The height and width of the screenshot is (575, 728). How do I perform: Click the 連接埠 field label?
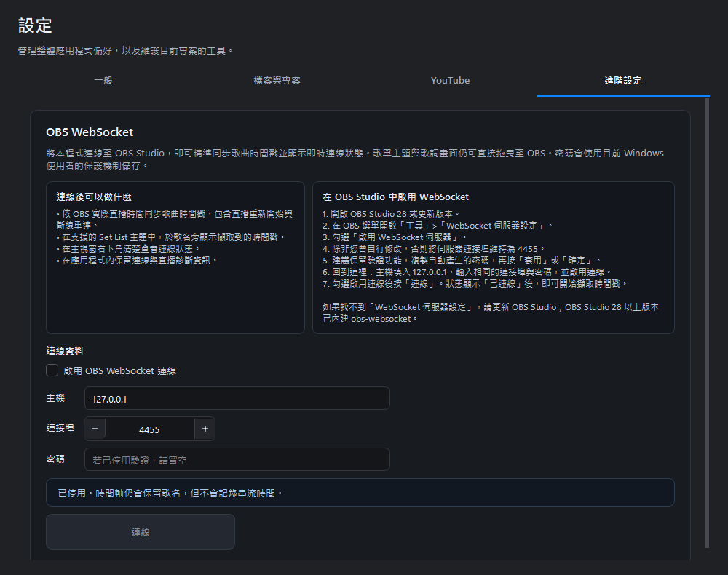pos(60,428)
